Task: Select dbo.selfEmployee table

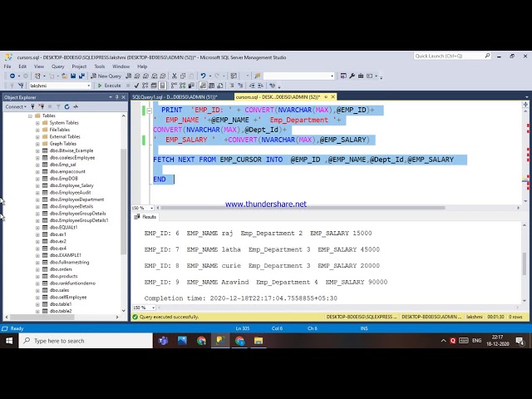Action: (68, 298)
